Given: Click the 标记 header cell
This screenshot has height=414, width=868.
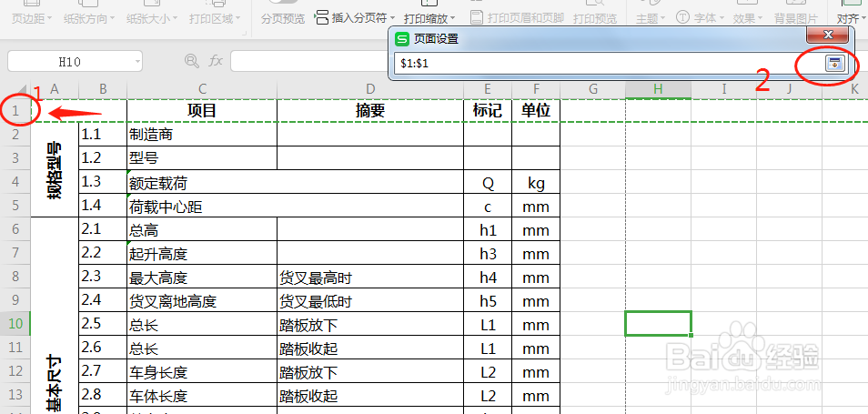Looking at the screenshot, I should tap(488, 111).
